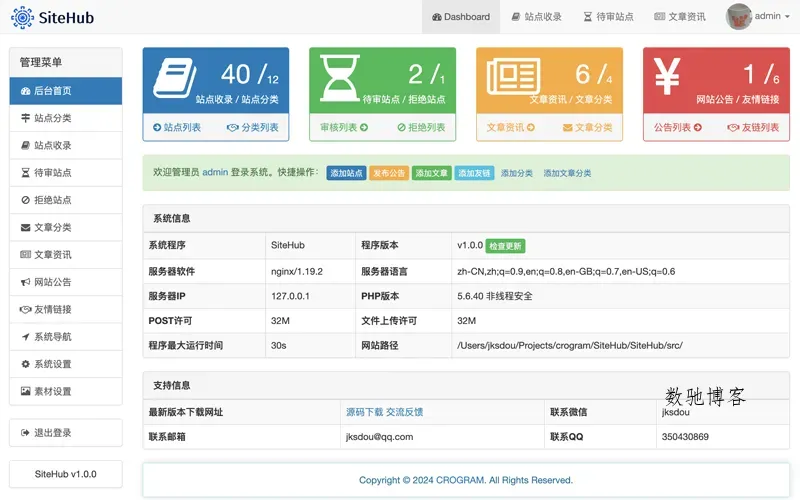The width and height of the screenshot is (800, 500).
Task: Open the 分类列表 link on the blue card
Action: [x=253, y=128]
